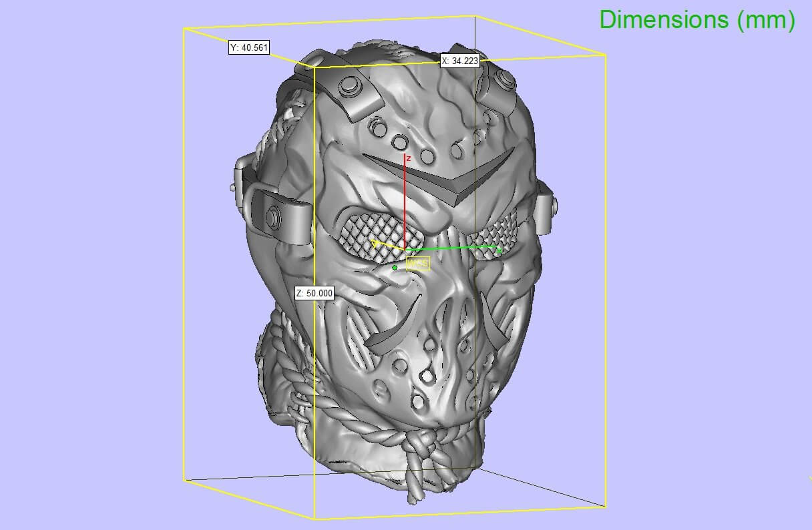Viewport: 812px width, 530px height.
Task: Click the green X axis endpoint
Action: point(499,250)
